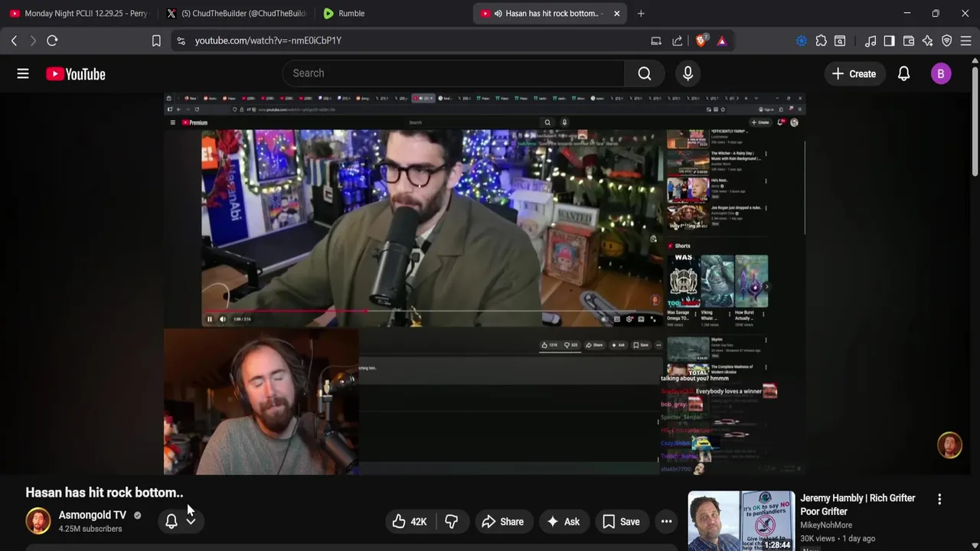Toggle the browser sidebar panel icon
This screenshot has width=980, height=551.
click(889, 41)
